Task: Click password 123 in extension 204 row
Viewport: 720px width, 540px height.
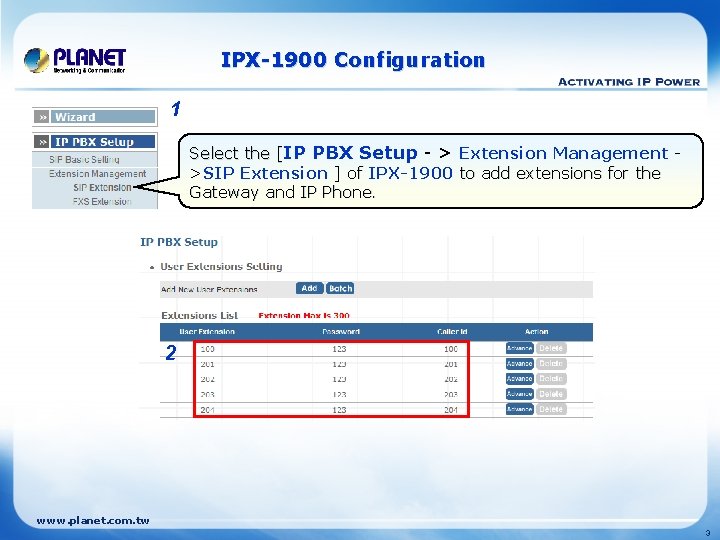Action: pos(339,410)
